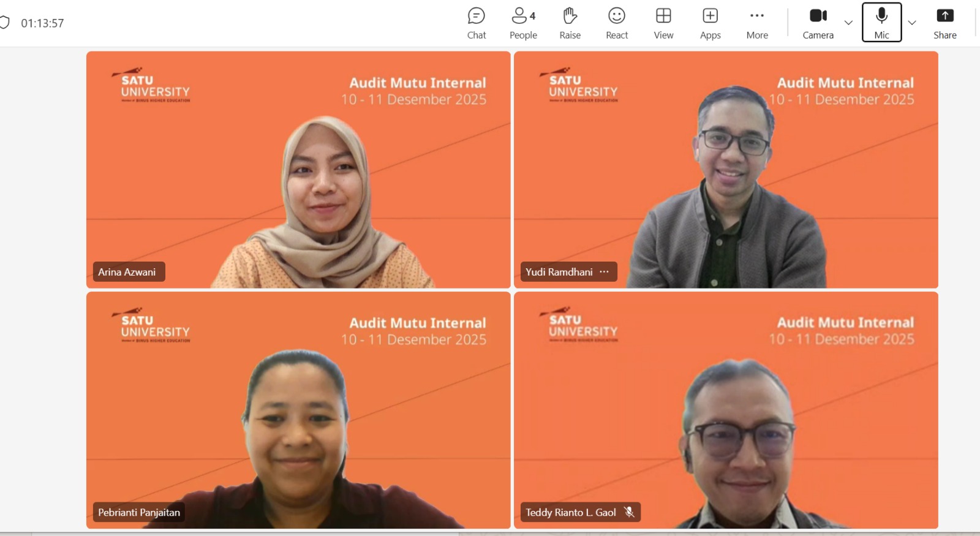This screenshot has width=980, height=536.
Task: Open the Chat panel
Action: tap(476, 23)
